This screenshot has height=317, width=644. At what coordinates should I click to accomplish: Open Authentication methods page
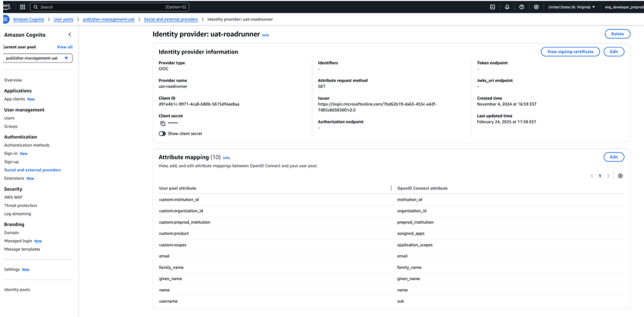[x=27, y=145]
